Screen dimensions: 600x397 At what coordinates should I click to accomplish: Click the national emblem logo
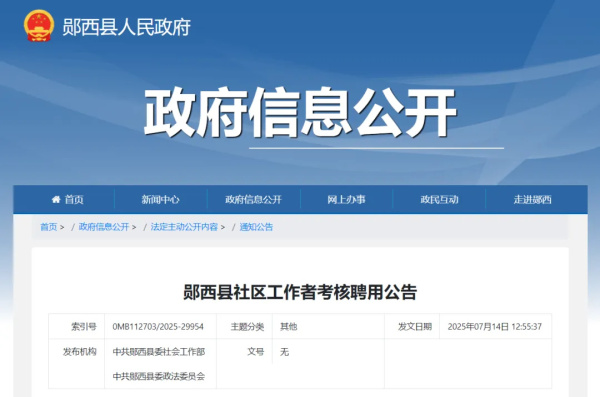pyautogui.click(x=39, y=26)
